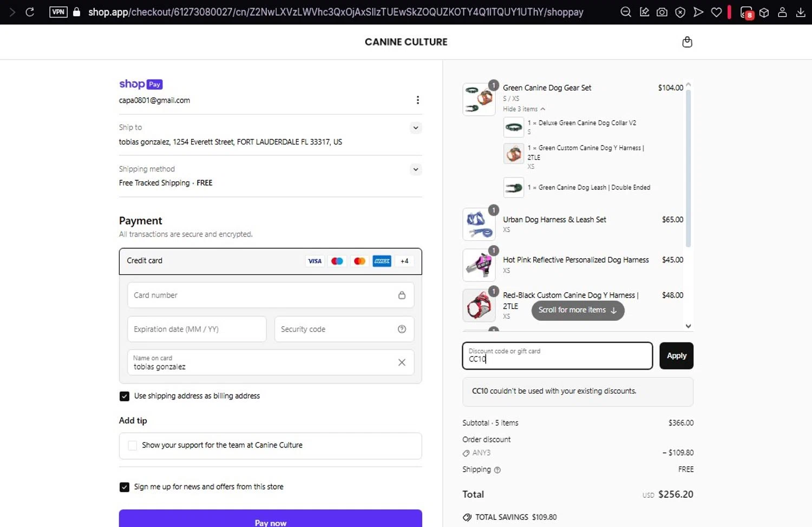Click the browser forward arrow
812x527 pixels.
pos(12,12)
